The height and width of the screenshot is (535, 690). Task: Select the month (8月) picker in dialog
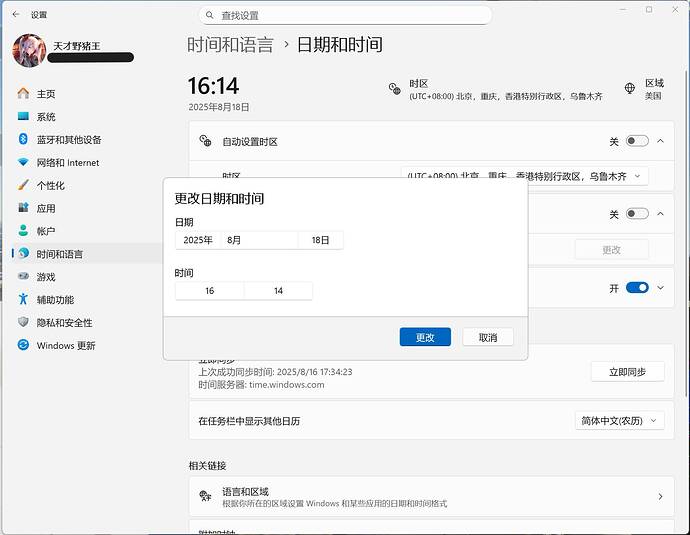coord(259,240)
